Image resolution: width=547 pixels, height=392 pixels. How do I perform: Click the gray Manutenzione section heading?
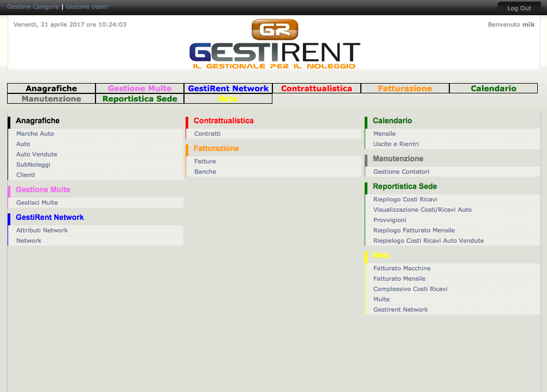(398, 159)
